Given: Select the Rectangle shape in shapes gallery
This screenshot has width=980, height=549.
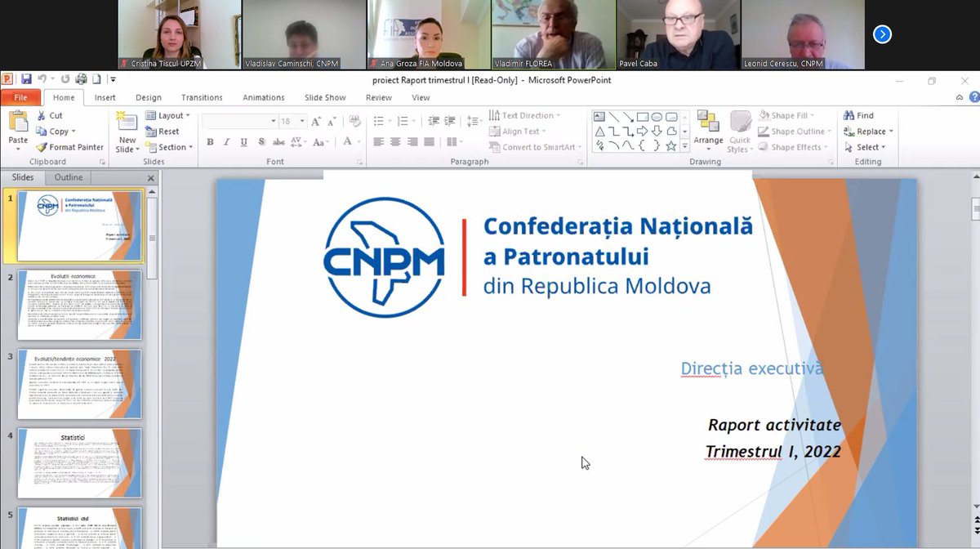Looking at the screenshot, I should 643,117.
